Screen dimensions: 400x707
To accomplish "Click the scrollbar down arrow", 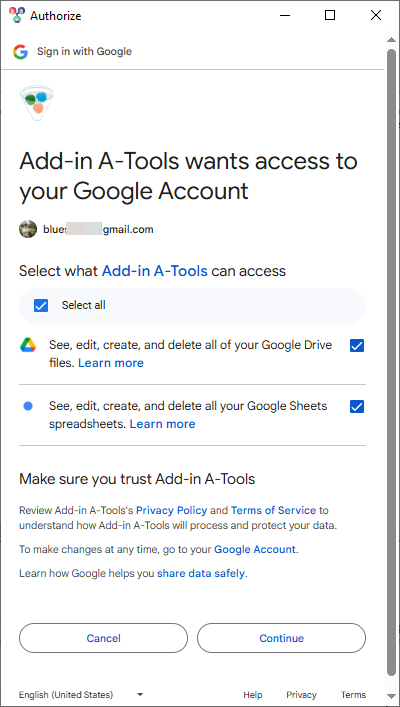I will 391,696.
